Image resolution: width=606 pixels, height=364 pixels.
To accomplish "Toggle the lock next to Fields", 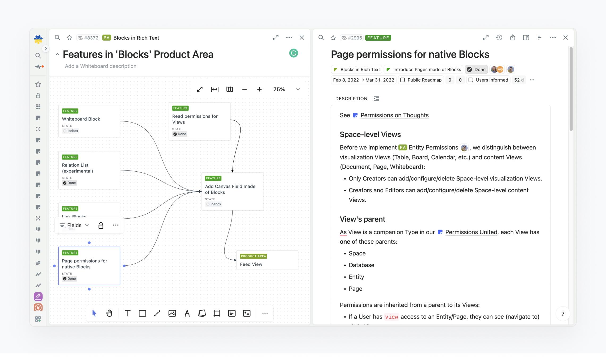I will pos(101,225).
